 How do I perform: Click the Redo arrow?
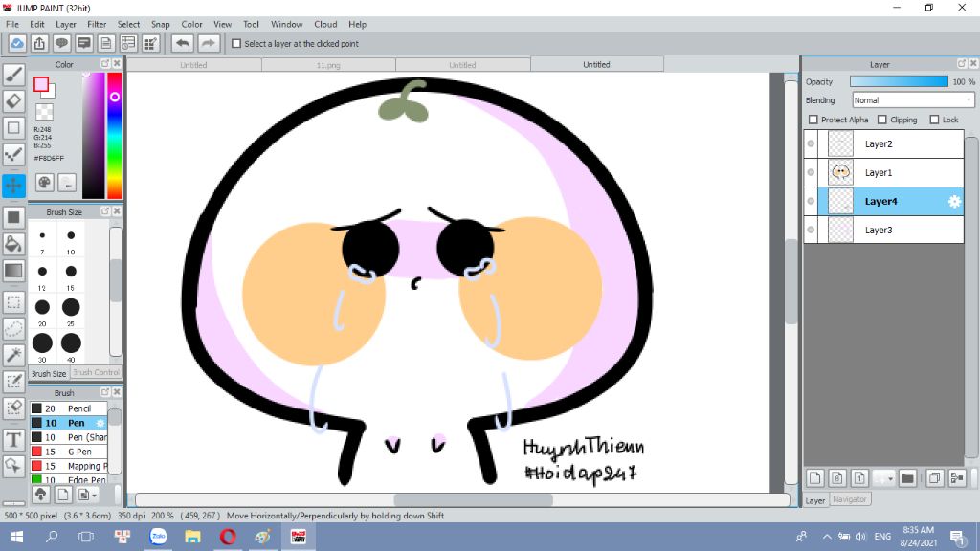[x=208, y=44]
